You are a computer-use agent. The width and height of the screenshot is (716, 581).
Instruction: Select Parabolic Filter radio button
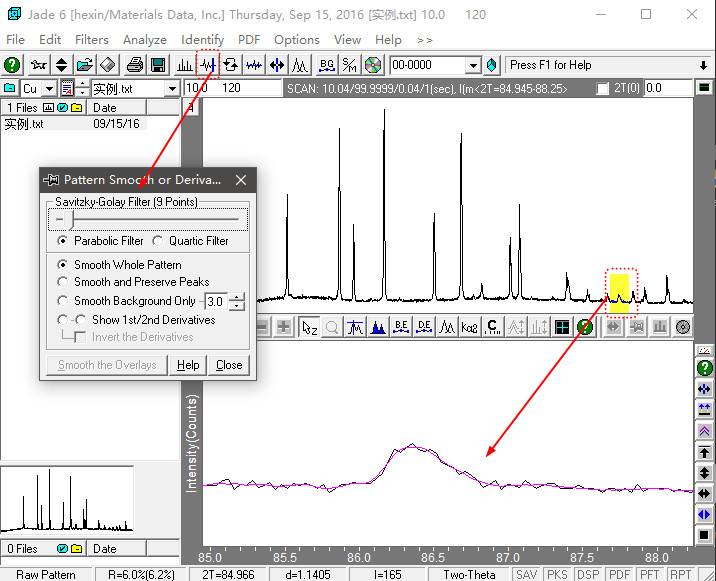click(x=63, y=241)
